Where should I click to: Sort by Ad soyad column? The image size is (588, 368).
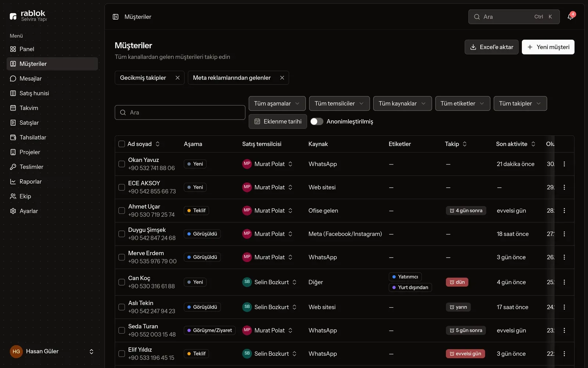pyautogui.click(x=143, y=144)
